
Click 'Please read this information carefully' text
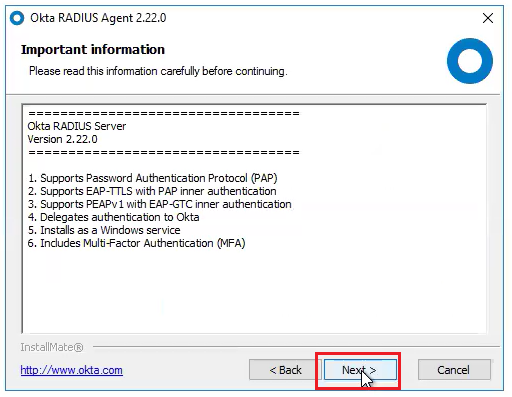coord(158,71)
